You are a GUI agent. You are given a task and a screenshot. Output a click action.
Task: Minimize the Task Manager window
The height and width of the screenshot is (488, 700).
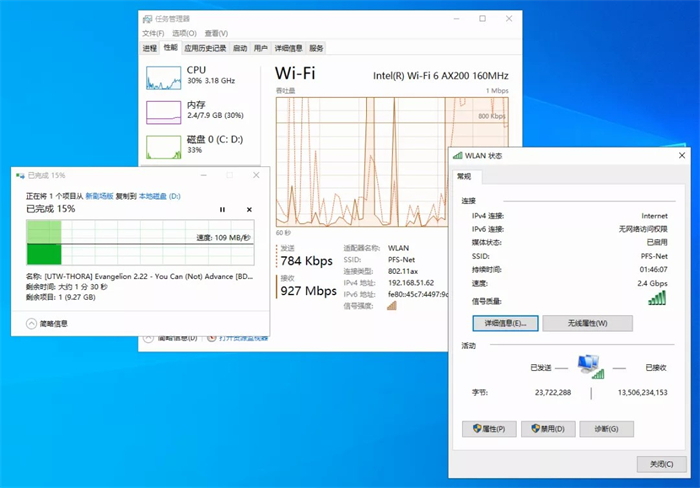456,18
